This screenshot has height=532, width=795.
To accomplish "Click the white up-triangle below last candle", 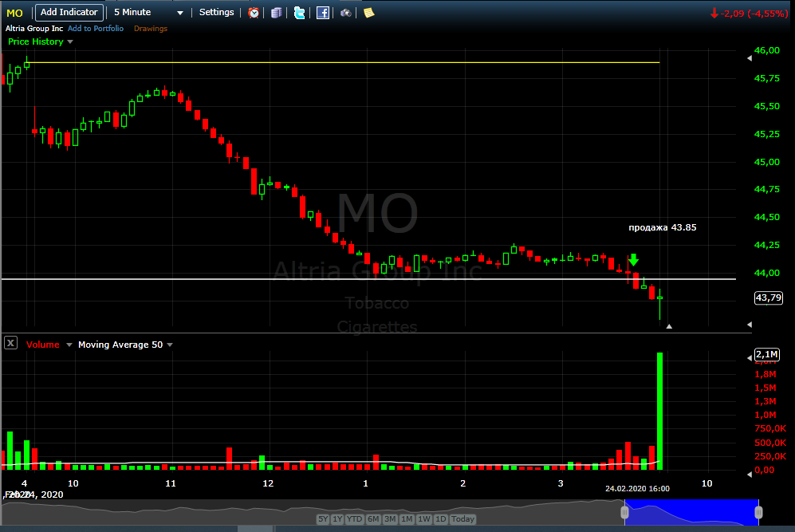I will pos(669,326).
